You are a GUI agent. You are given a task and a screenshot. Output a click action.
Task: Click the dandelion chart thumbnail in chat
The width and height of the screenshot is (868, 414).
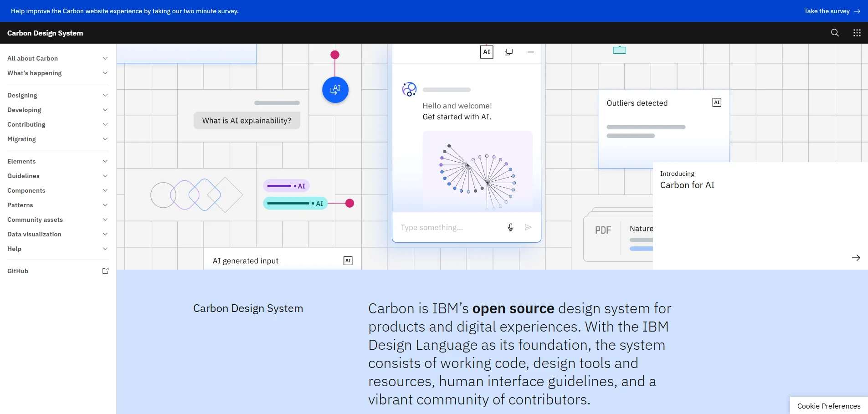click(478, 171)
